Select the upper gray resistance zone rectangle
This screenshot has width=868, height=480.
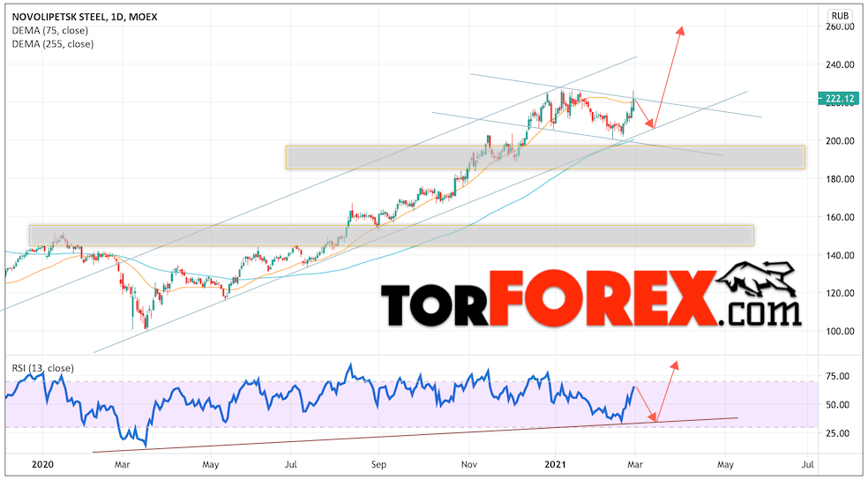tap(545, 157)
